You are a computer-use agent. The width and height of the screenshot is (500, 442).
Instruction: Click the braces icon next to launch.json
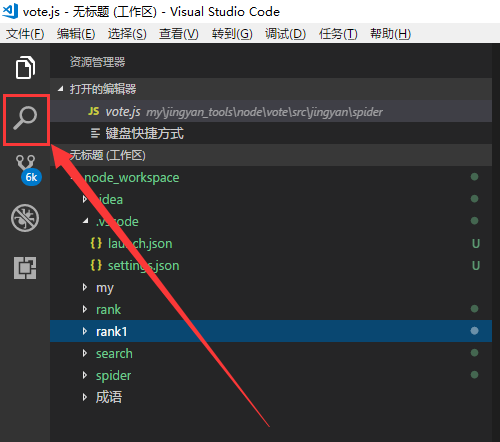[x=96, y=243]
